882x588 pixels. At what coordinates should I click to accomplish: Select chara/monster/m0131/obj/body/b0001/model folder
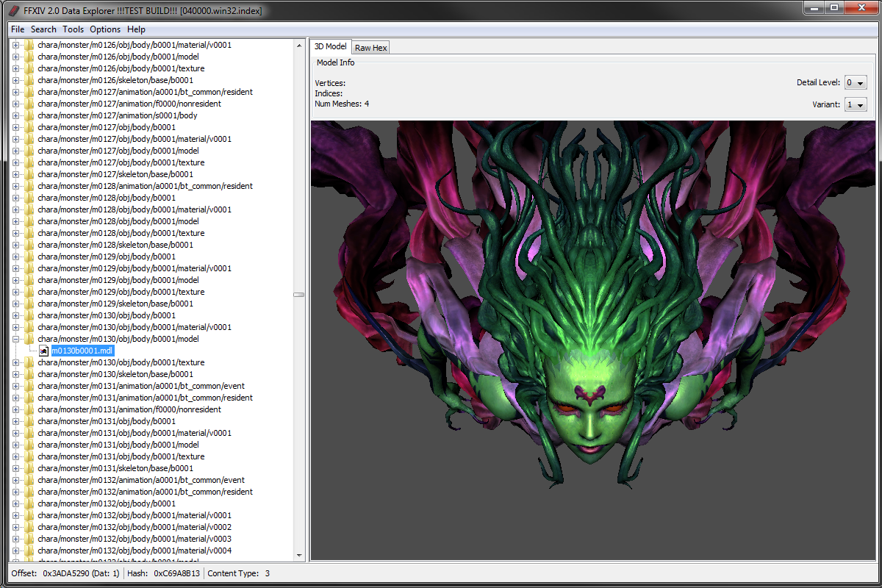(118, 445)
